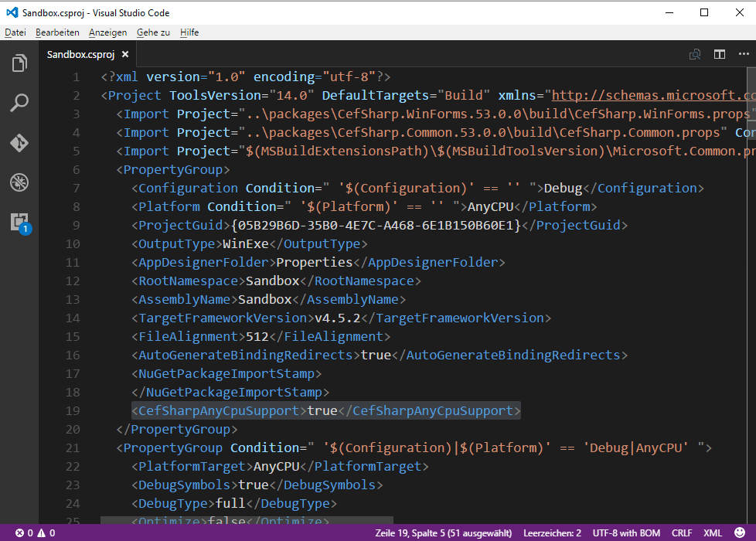Click the Leerzeichen: 2 indentation setting

[552, 532]
